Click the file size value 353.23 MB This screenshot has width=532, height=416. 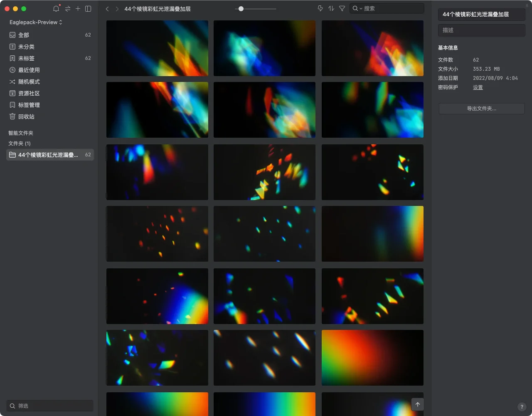pyautogui.click(x=486, y=69)
